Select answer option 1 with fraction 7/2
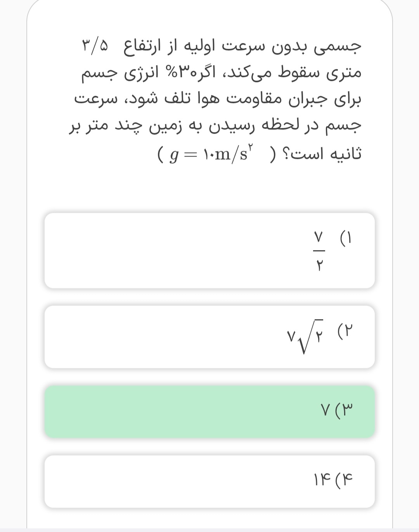The image size is (419, 532). [209, 250]
